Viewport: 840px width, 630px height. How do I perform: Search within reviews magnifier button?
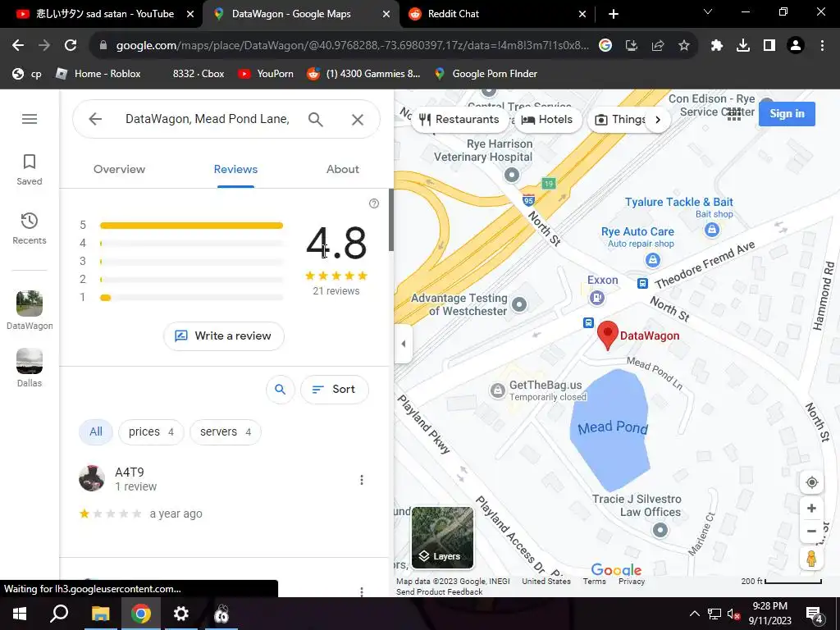tap(281, 390)
